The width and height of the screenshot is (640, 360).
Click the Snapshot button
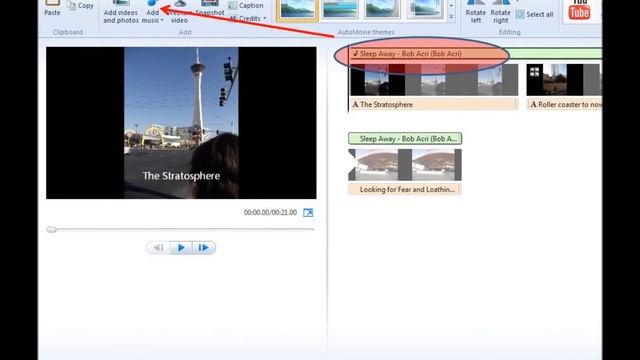pyautogui.click(x=210, y=9)
